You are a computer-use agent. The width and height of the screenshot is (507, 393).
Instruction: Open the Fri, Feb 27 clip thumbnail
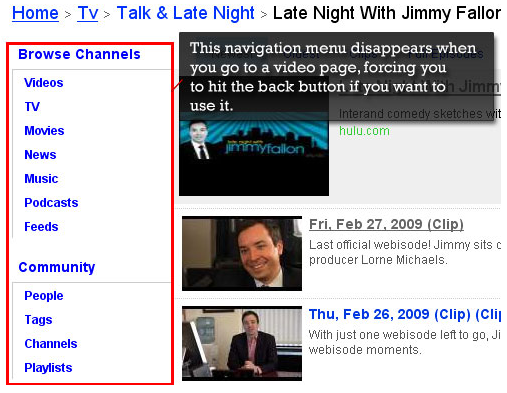[x=242, y=253]
